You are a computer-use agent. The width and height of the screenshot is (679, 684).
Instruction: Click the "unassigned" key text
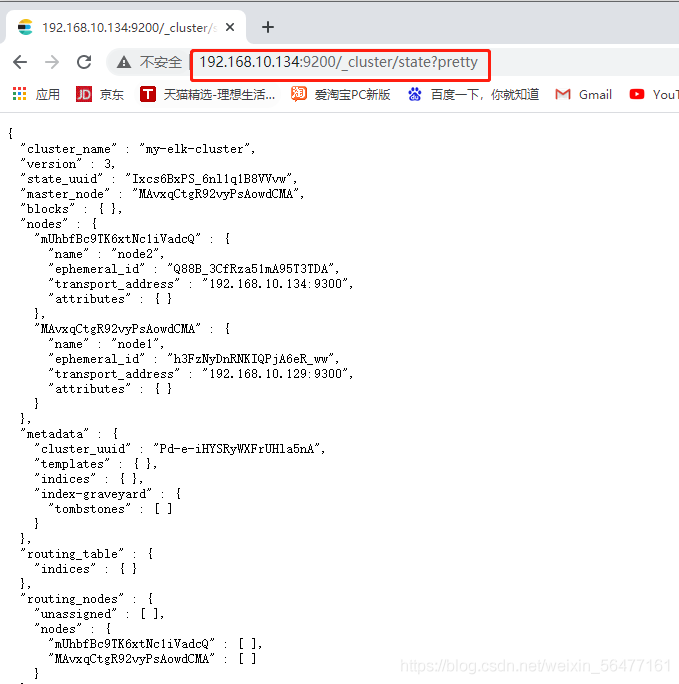tap(75, 614)
